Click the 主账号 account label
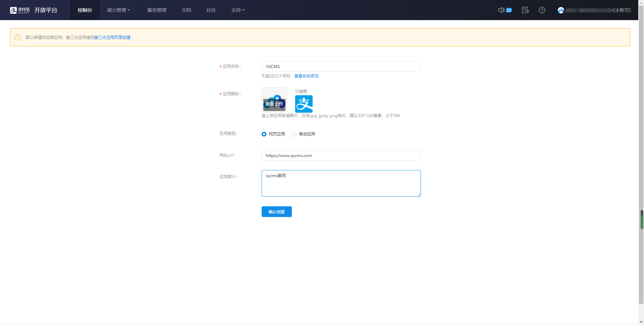The height and width of the screenshot is (325, 644). (622, 10)
